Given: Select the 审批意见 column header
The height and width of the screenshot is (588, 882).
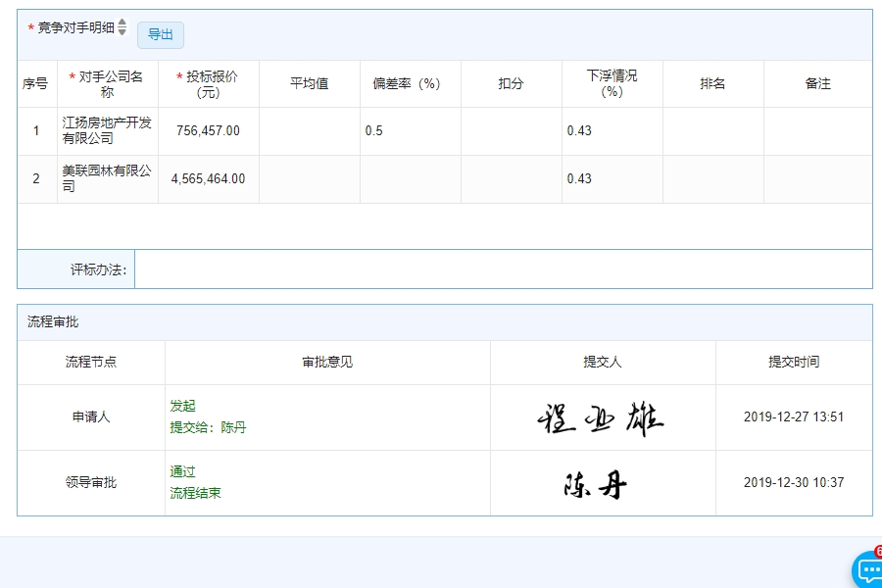Looking at the screenshot, I should point(327,362).
